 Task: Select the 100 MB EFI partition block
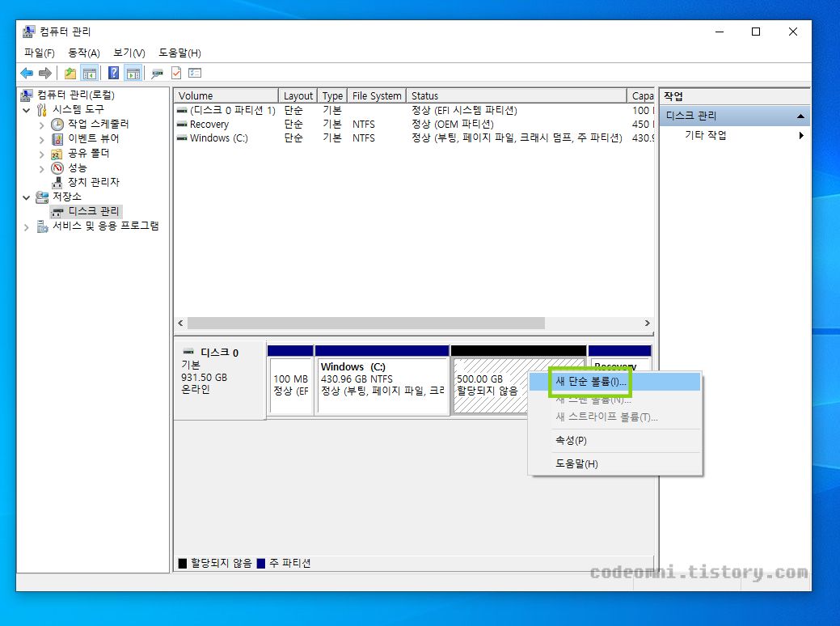(290, 380)
